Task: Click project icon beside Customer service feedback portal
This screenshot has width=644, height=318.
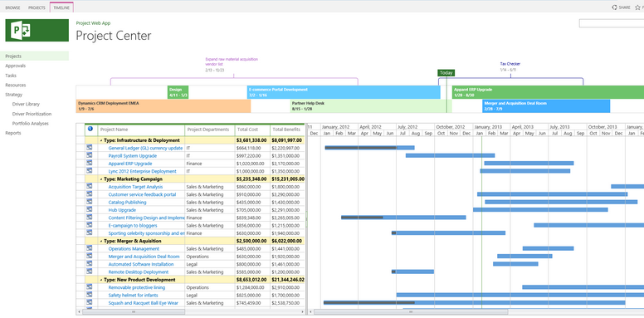Action: pyautogui.click(x=90, y=194)
